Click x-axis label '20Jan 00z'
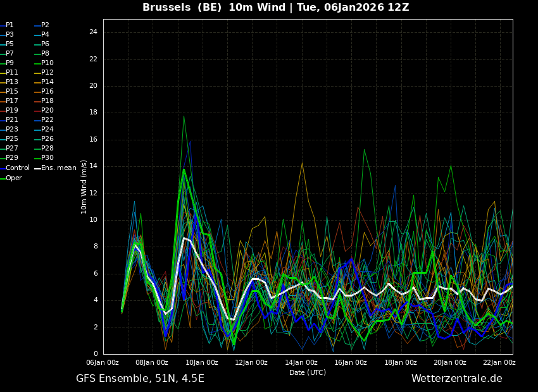This screenshot has height=392, width=538. (x=450, y=362)
